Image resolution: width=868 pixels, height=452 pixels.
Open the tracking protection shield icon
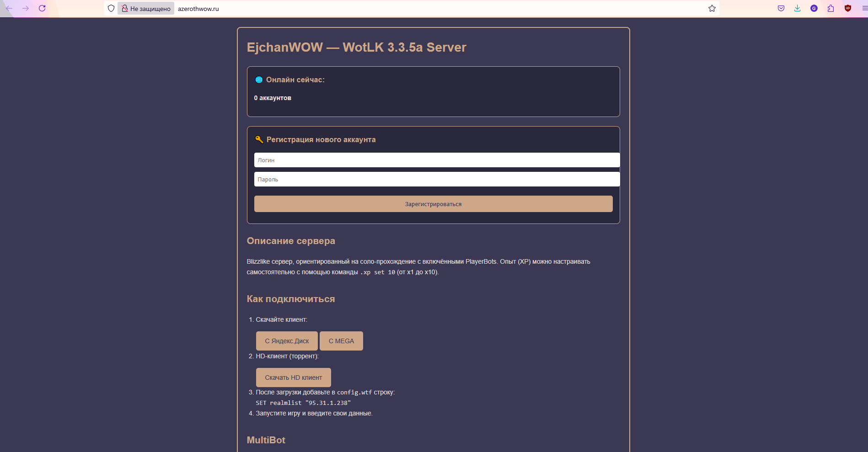click(111, 8)
